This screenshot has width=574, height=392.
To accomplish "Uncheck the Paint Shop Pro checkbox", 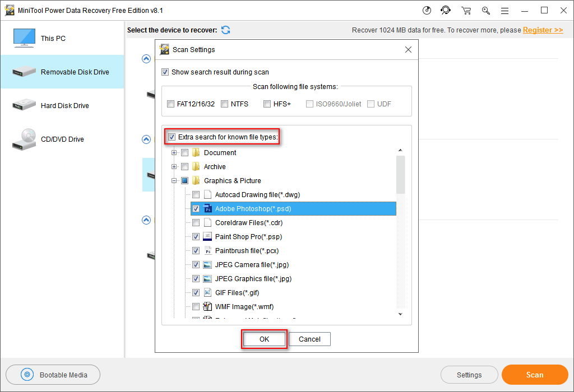I will click(x=196, y=236).
